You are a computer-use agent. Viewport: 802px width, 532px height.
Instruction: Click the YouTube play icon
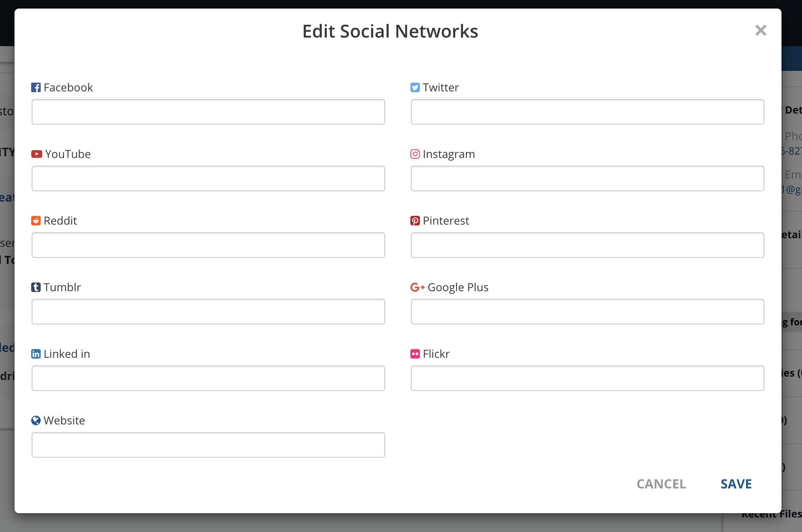point(37,154)
